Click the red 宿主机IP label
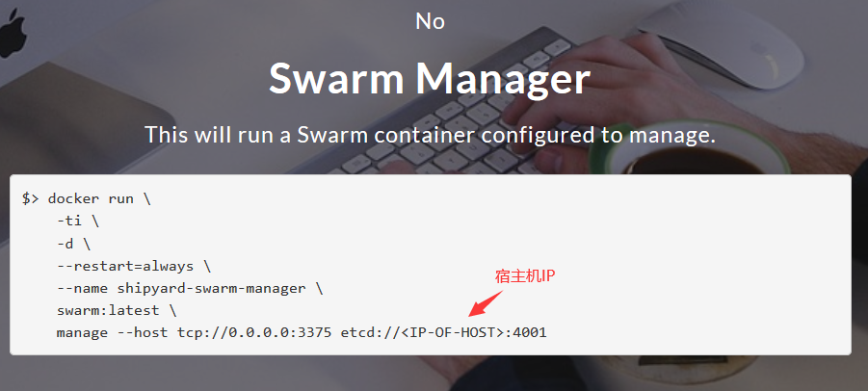 coord(525,276)
